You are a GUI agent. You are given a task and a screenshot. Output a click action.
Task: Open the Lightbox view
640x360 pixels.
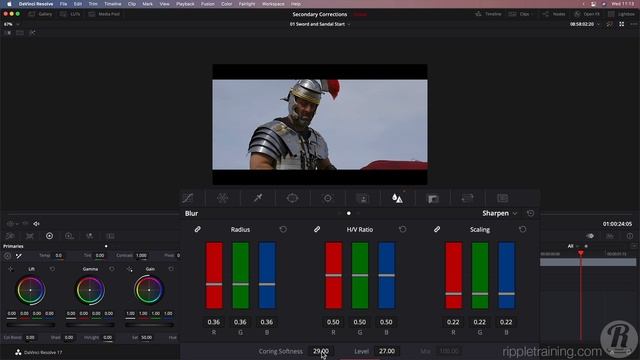[x=622, y=14]
